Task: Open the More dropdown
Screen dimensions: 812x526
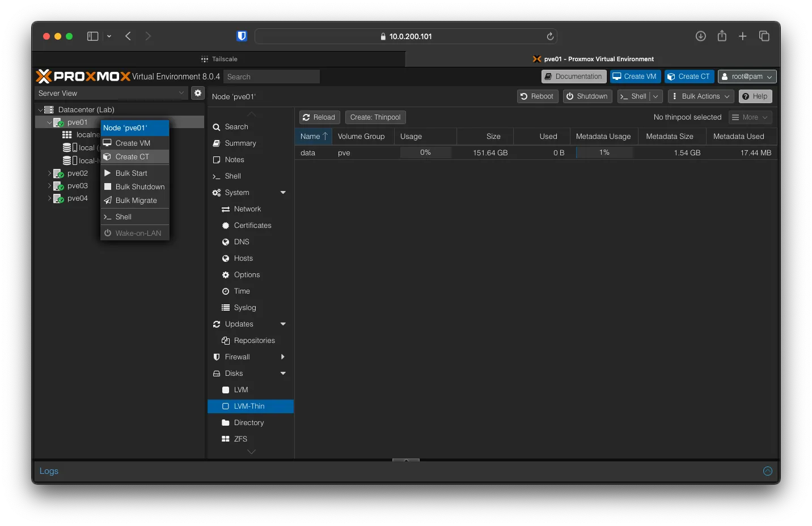Action: [x=750, y=117]
